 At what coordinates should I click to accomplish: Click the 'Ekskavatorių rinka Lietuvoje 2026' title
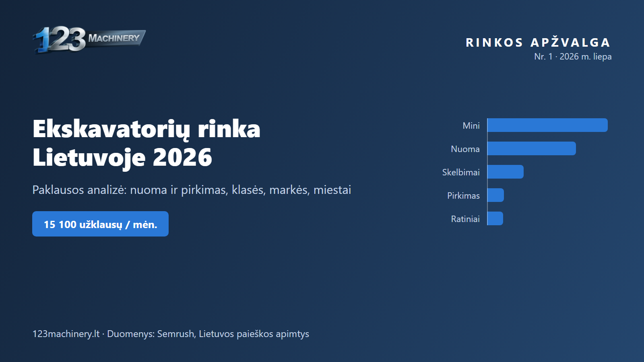(x=147, y=143)
